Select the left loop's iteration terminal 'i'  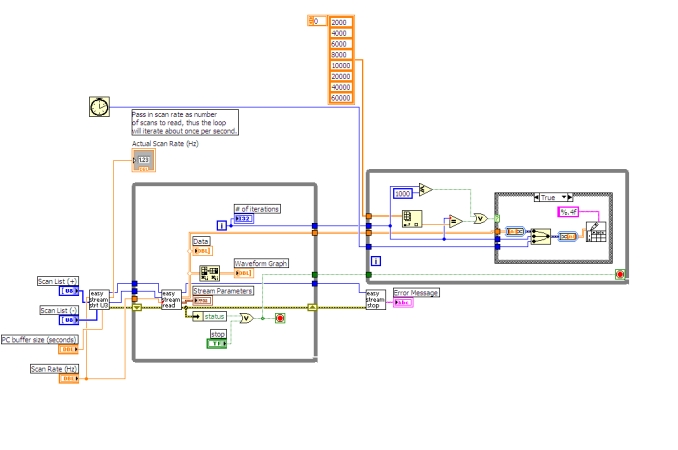(221, 225)
